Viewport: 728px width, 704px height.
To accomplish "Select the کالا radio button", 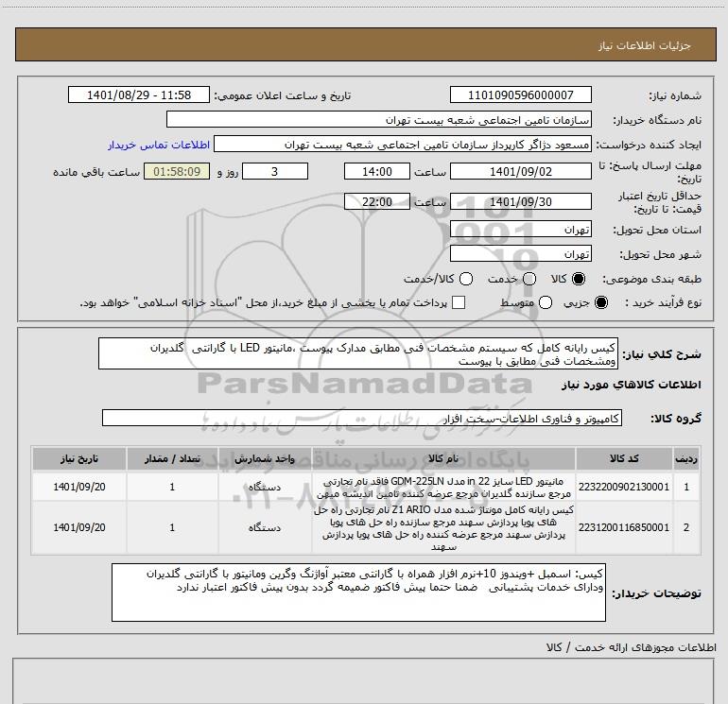I will point(579,279).
